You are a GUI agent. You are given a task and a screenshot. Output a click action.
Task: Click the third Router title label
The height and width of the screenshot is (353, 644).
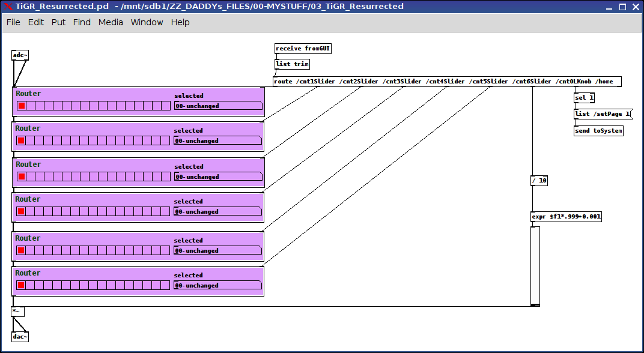pyautogui.click(x=28, y=164)
